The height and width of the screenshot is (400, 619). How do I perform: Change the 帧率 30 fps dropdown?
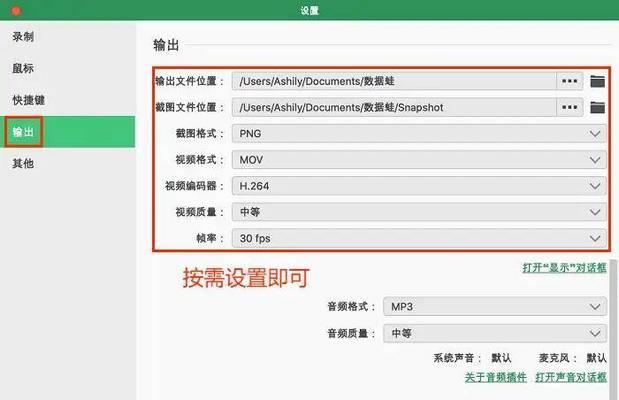419,238
